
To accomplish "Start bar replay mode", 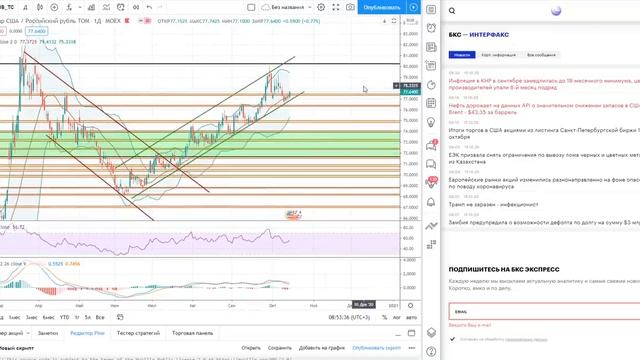I will click(x=136, y=7).
